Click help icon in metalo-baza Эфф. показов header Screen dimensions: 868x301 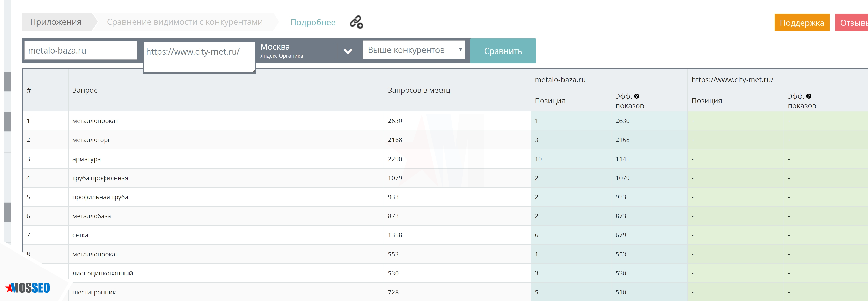[x=636, y=96]
